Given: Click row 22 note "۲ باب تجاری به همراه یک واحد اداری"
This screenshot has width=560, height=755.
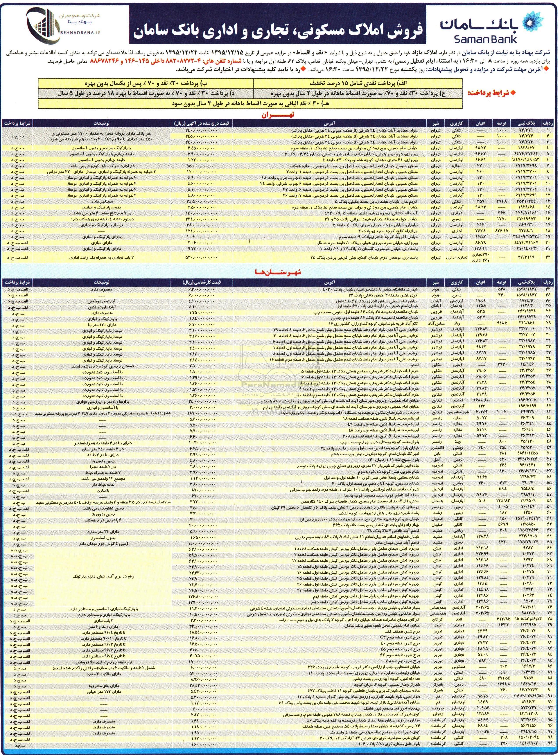Looking at the screenshot, I should [x=101, y=258].
